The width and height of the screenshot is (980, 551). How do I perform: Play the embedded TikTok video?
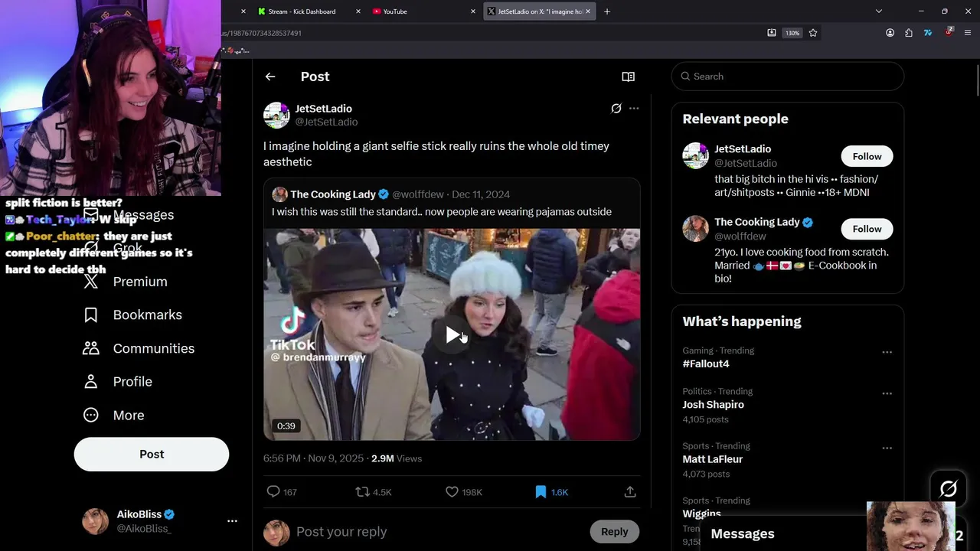coord(452,334)
